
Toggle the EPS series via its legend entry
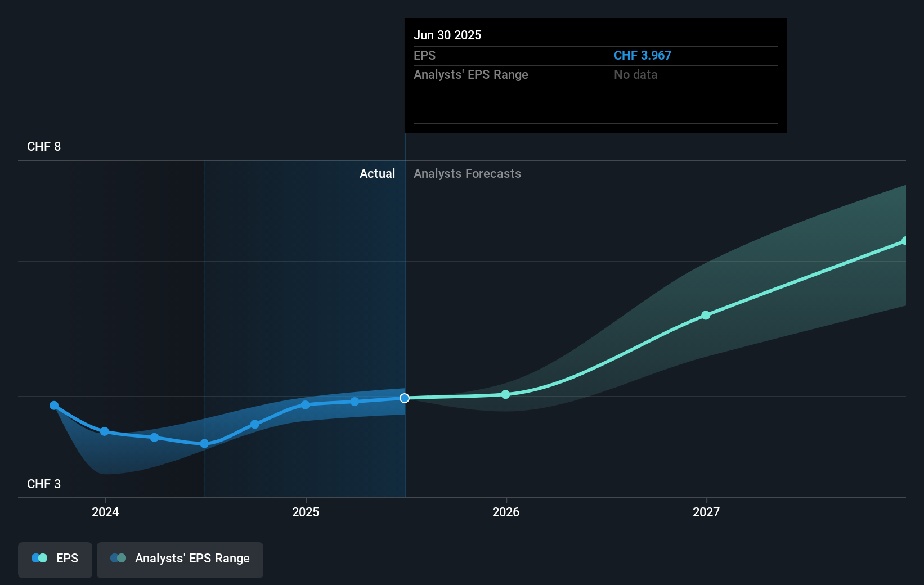[55, 558]
